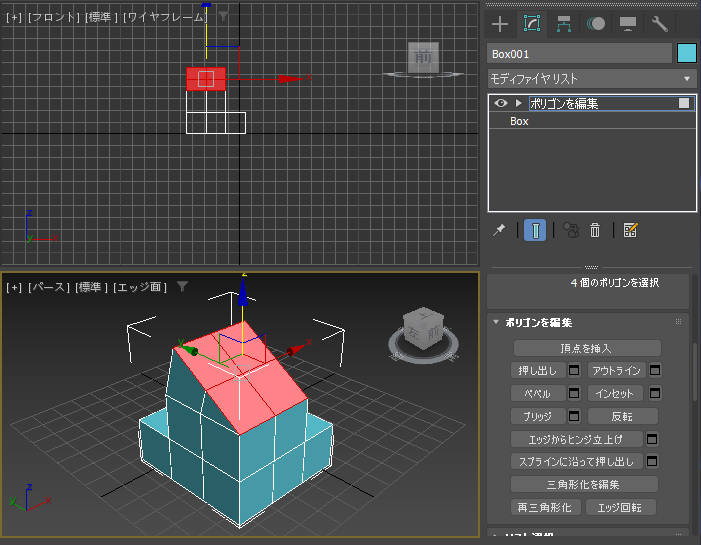This screenshot has width=701, height=545.
Task: Click the rollout area divider grip
Action: (x=591, y=267)
